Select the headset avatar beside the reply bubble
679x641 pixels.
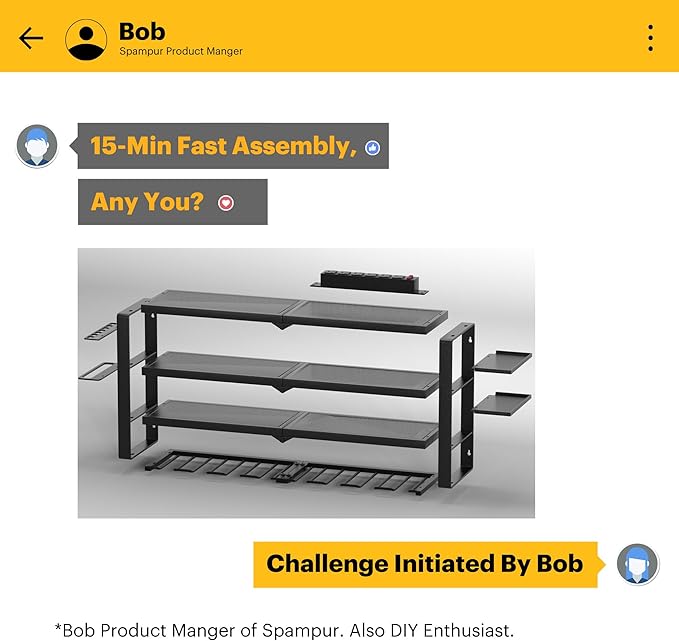click(637, 564)
